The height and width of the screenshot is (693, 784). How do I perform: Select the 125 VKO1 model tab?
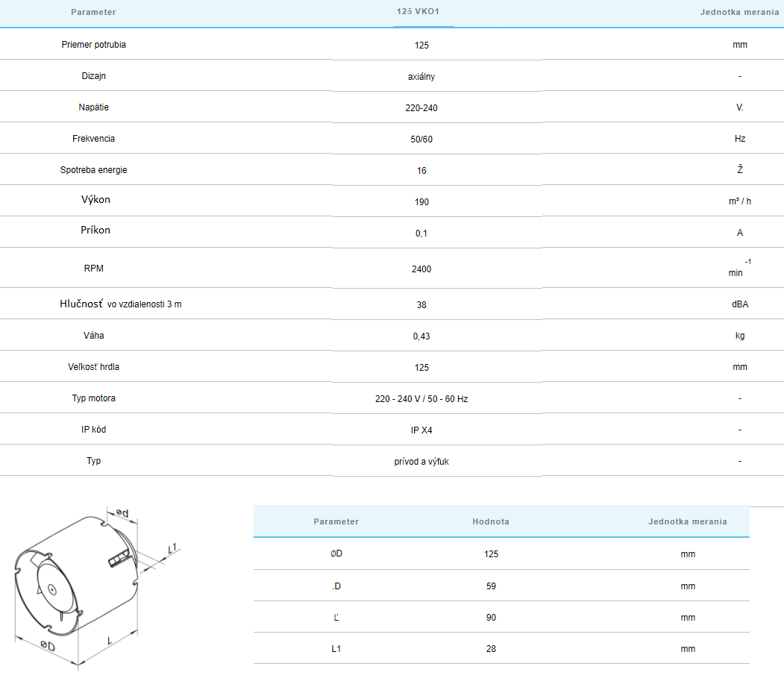click(422, 13)
